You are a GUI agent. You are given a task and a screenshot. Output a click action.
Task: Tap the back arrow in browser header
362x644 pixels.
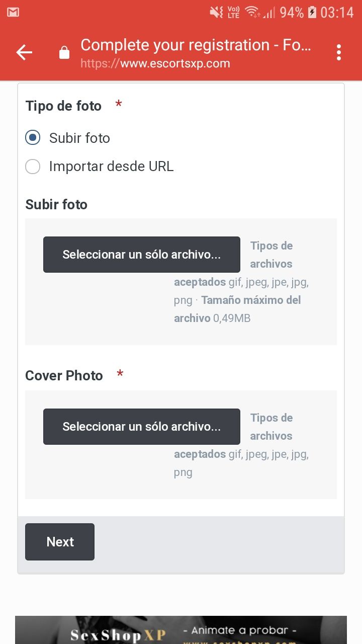tap(24, 52)
